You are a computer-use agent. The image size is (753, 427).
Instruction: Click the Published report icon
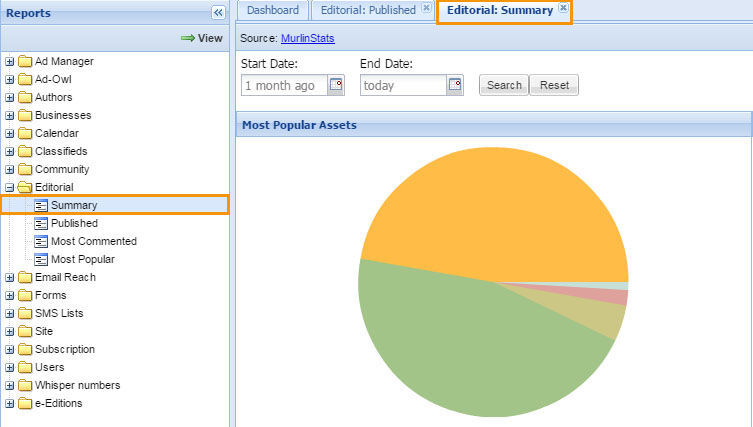41,223
